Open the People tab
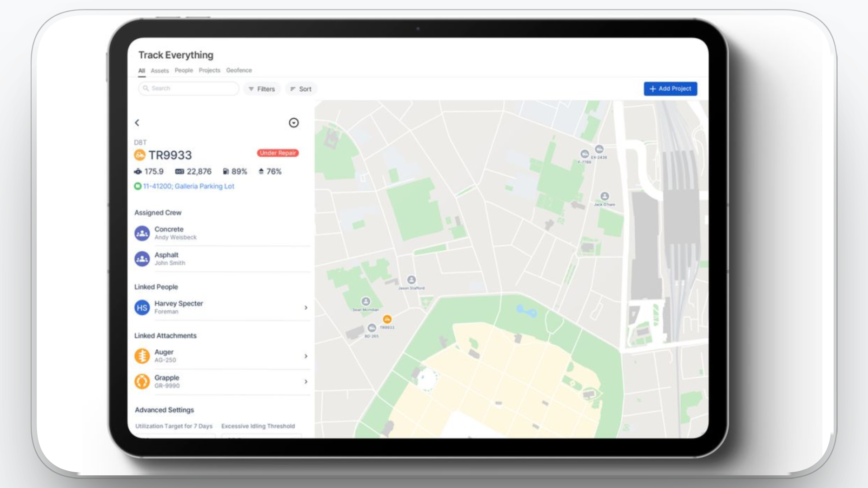Image resolution: width=868 pixels, height=488 pixels. pyautogui.click(x=184, y=70)
